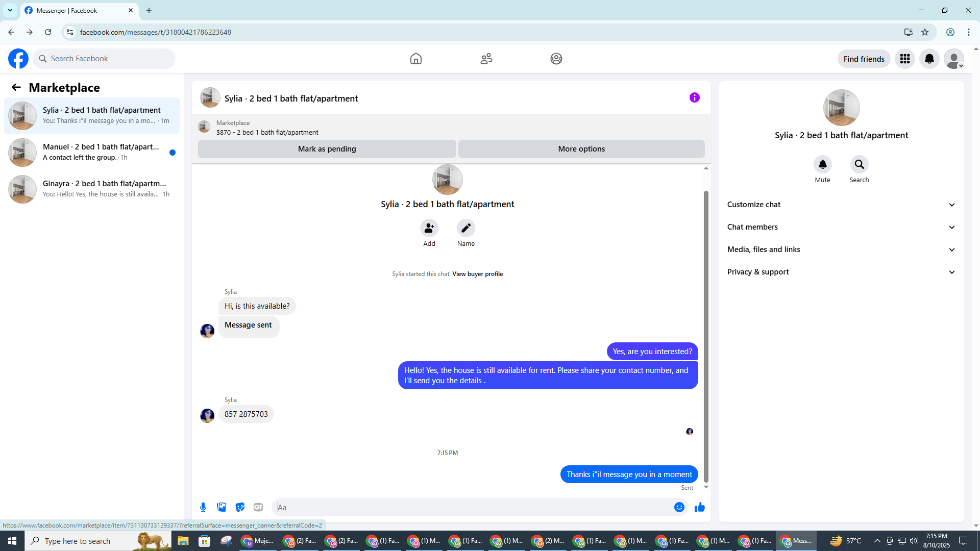
Task: Search in conversation using the magnifier icon
Action: tap(859, 164)
